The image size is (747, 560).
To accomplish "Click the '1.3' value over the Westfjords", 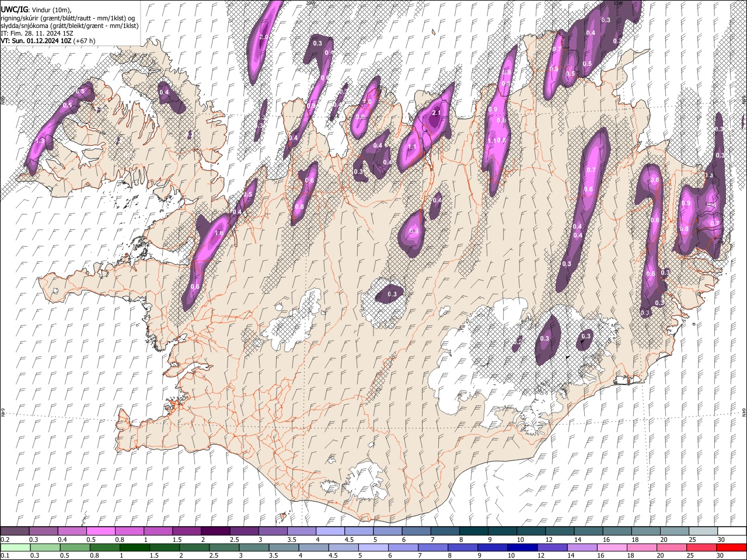I will tap(40, 141).
